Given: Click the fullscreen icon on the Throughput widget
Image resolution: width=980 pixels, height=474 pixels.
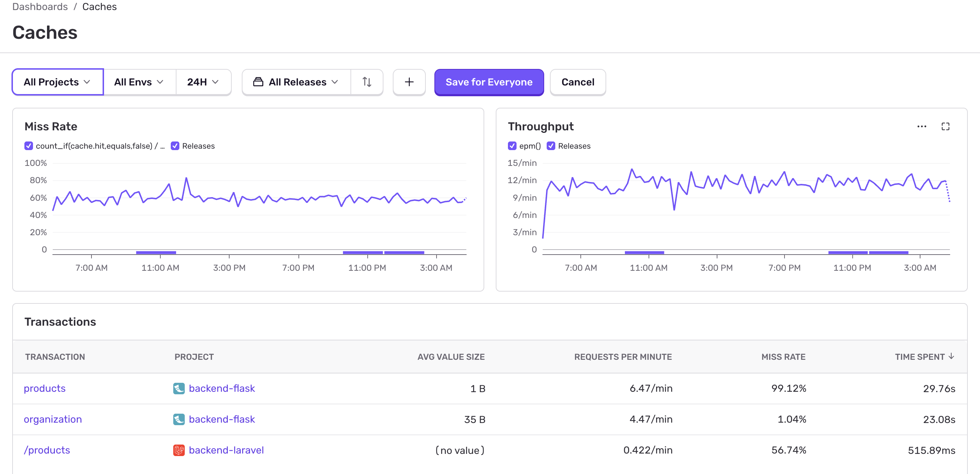Looking at the screenshot, I should pos(945,126).
